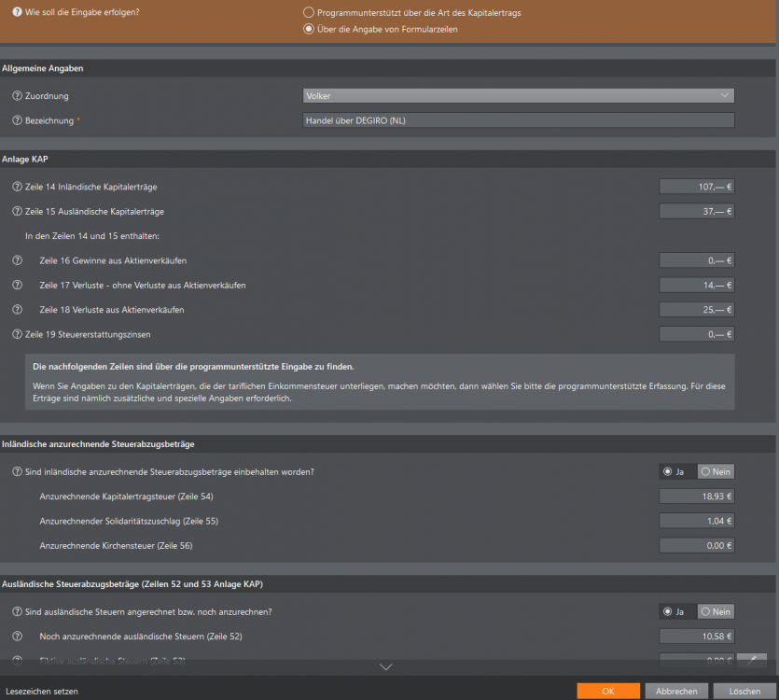Open help for Zeile 16 Gewinne aus Aktienverkäufen
This screenshot has width=779, height=700.
(x=18, y=260)
